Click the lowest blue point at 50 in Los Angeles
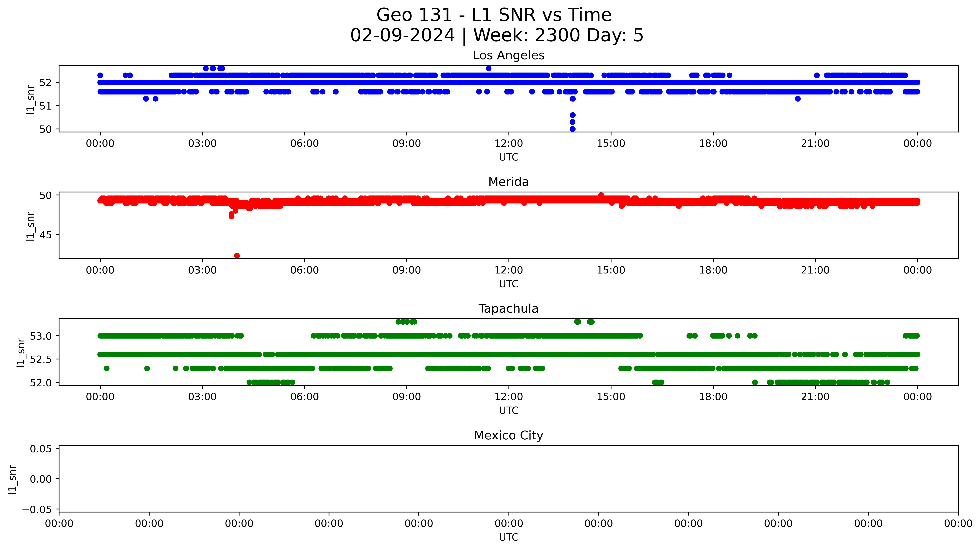The height and width of the screenshot is (550, 980). click(x=572, y=129)
